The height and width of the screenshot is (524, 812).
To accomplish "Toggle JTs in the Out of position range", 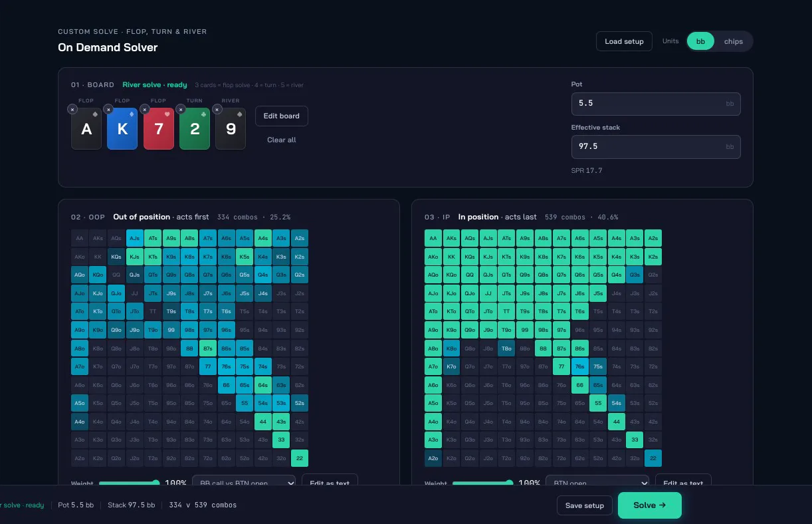I will pyautogui.click(x=153, y=293).
